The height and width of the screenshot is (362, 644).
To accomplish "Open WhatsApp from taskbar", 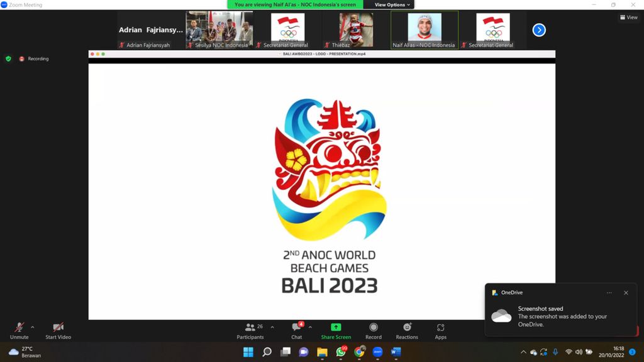I will [341, 352].
